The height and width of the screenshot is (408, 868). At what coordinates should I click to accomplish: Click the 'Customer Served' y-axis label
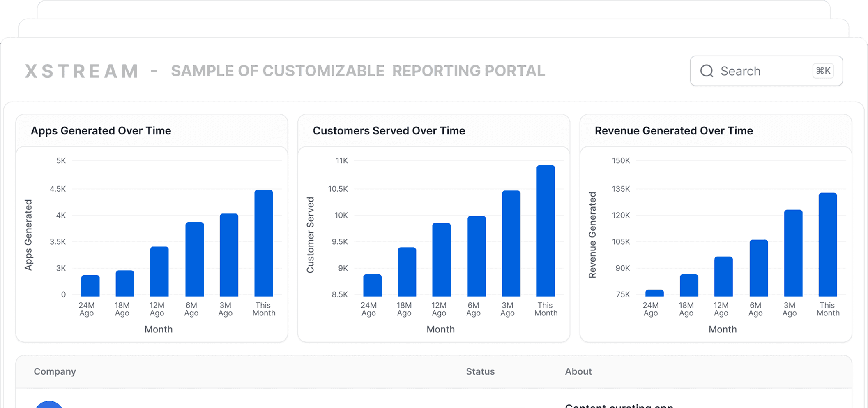(311, 235)
